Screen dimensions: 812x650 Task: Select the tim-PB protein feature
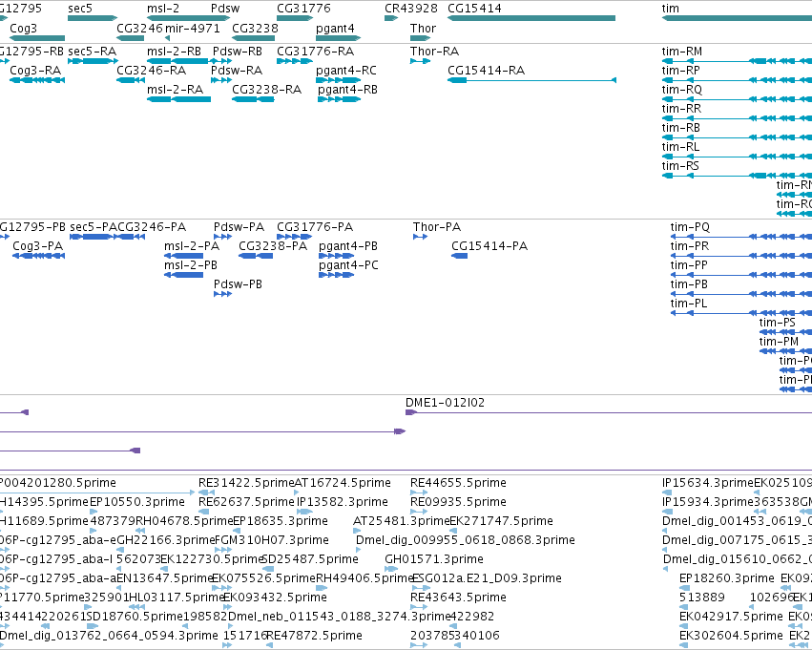point(741,294)
